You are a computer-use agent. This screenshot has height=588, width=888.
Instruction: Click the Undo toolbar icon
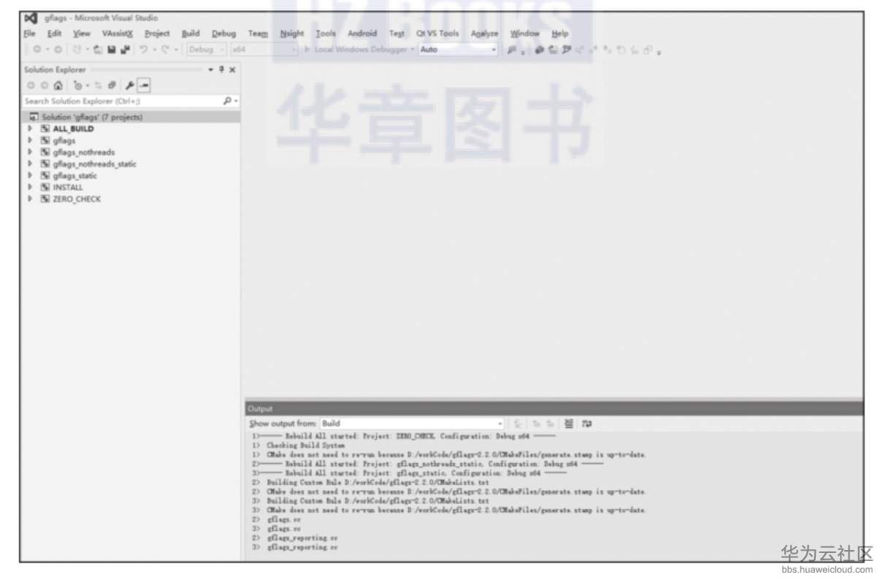142,50
